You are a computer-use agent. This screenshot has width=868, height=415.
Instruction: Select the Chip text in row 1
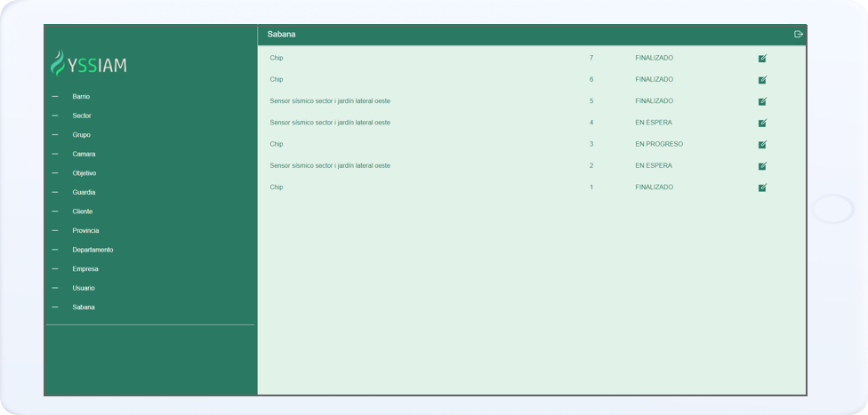point(277,188)
